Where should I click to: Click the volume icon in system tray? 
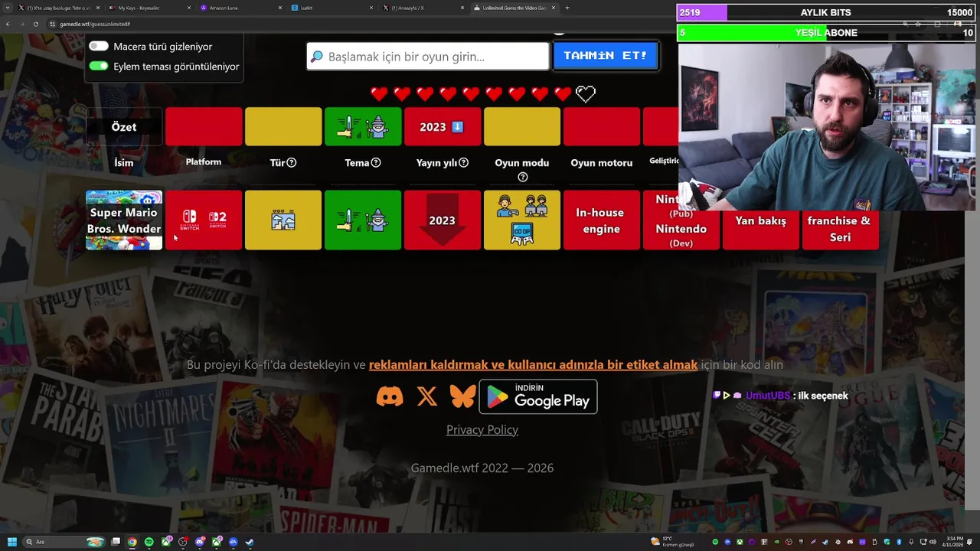(933, 542)
